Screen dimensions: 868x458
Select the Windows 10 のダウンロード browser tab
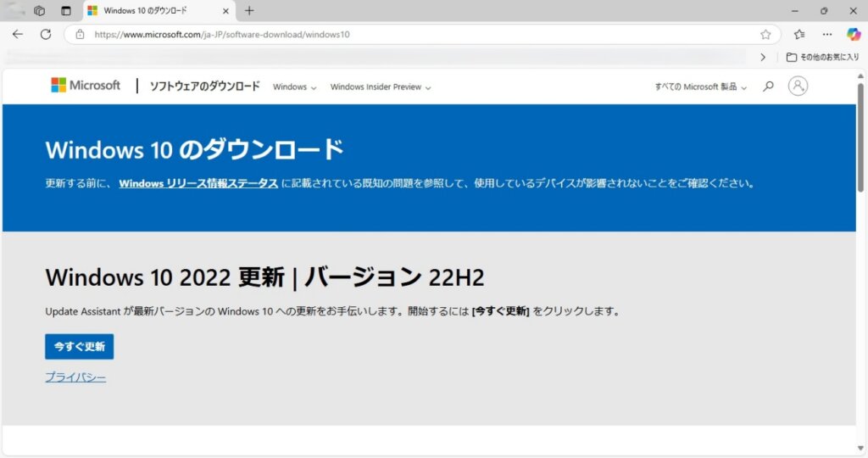[158, 10]
